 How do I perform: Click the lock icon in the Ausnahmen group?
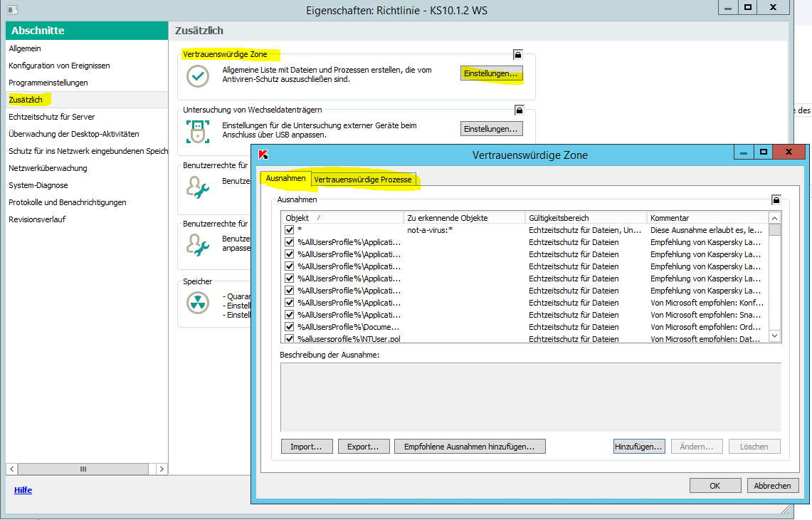coord(776,200)
